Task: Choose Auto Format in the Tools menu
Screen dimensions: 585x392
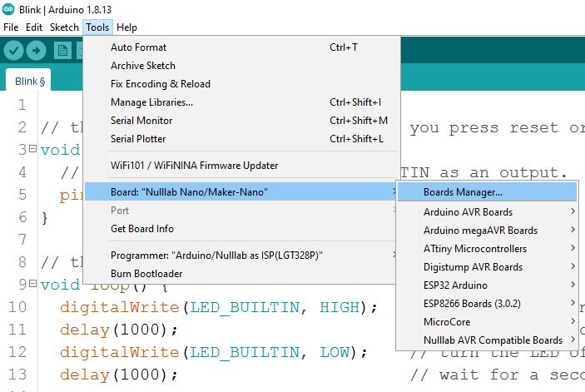Action: [x=138, y=47]
